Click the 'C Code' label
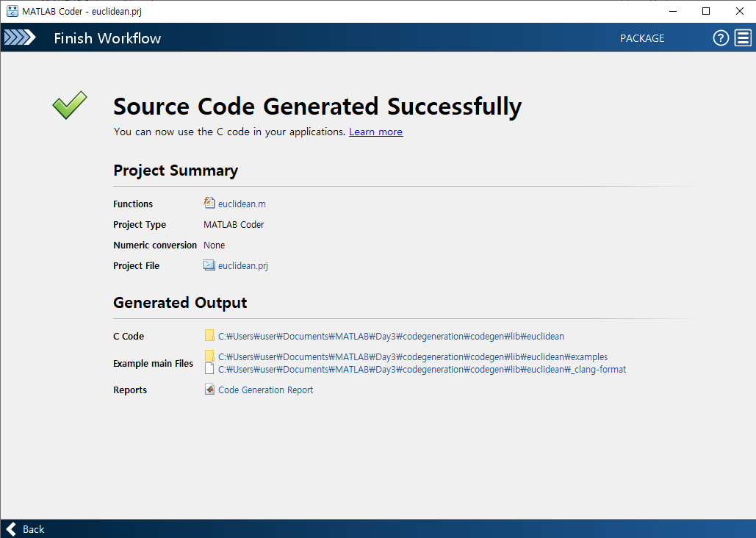The width and height of the screenshot is (756, 538). tap(129, 337)
